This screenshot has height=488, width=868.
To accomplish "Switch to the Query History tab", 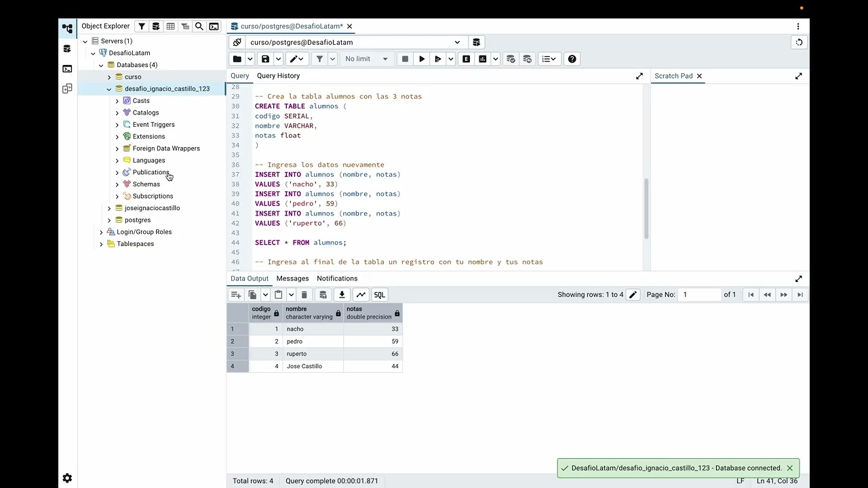I will pyautogui.click(x=278, y=76).
